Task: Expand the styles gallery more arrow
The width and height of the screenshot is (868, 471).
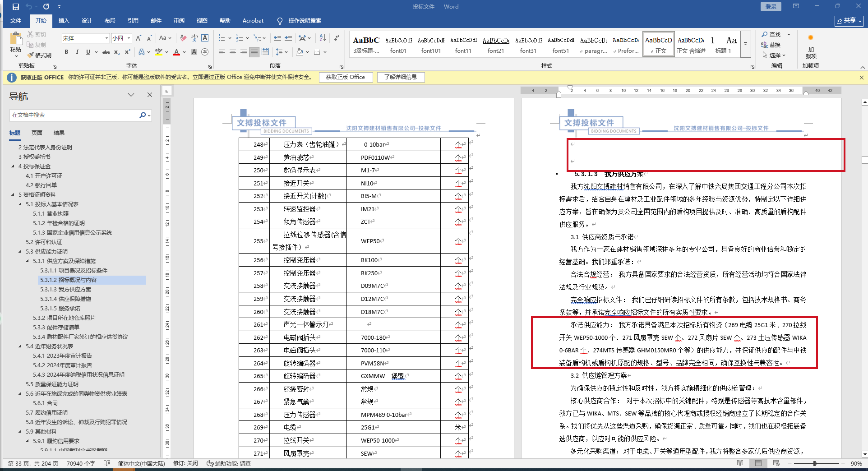Action: pos(746,44)
